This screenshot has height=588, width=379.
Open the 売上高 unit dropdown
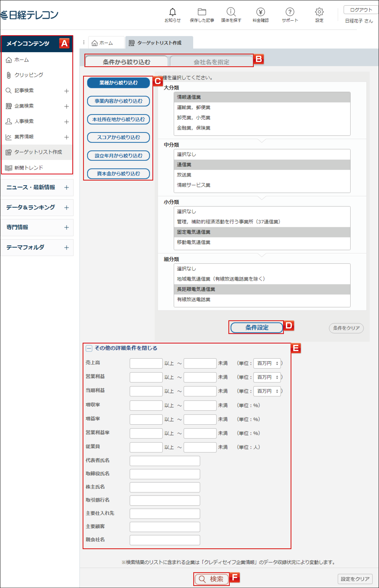click(267, 363)
